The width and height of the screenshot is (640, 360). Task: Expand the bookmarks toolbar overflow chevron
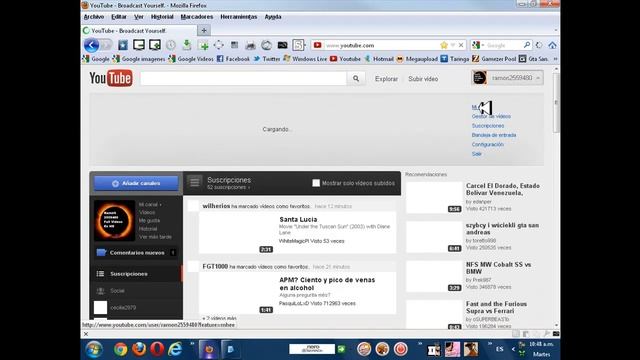555,59
